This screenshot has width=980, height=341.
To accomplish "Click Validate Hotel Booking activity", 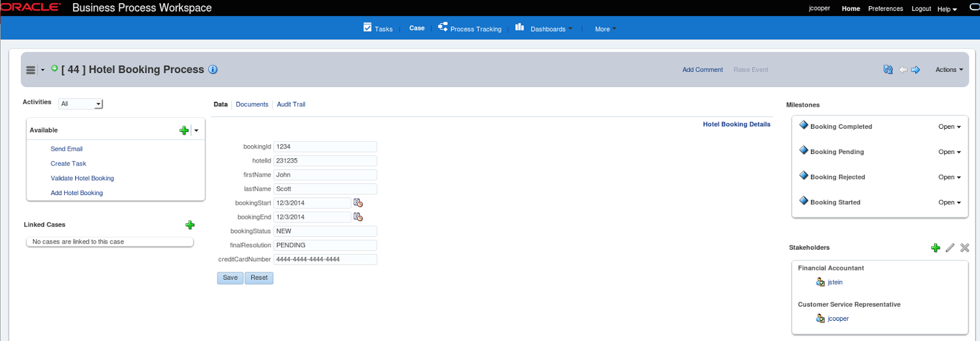I will [82, 178].
